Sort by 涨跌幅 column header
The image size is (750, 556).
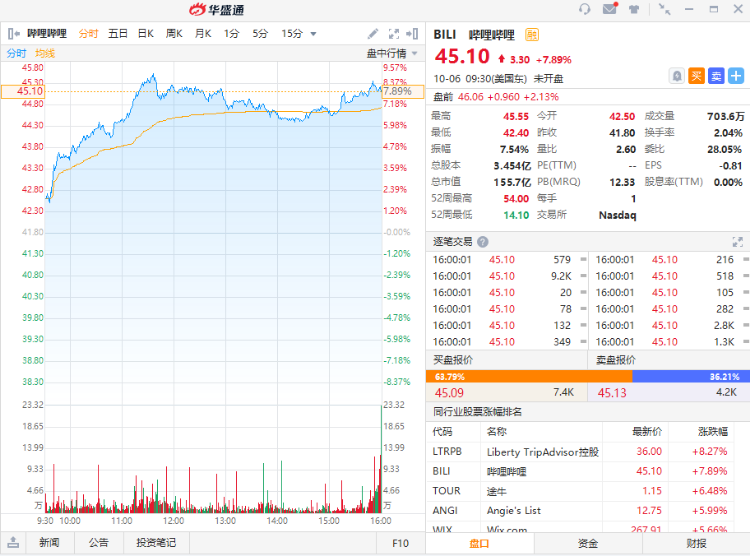[713, 432]
